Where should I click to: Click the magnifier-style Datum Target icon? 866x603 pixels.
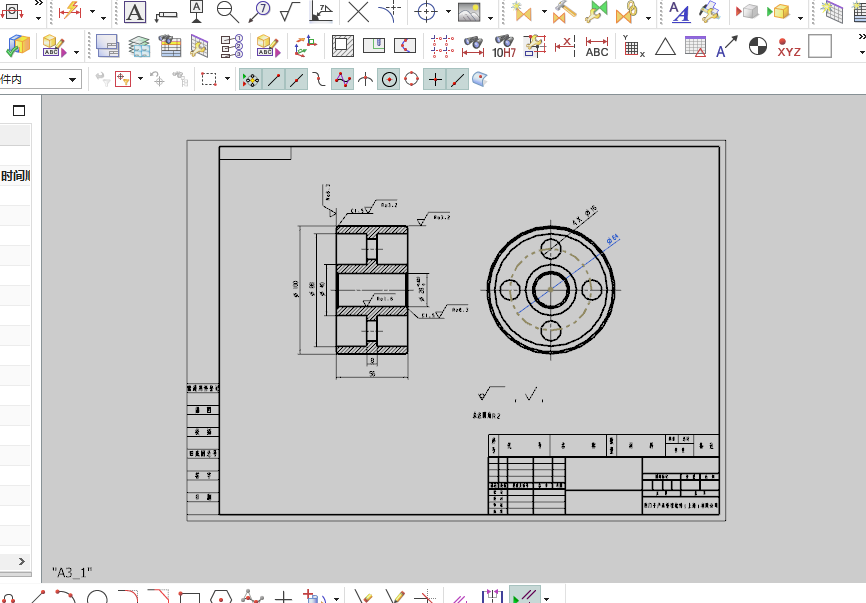click(x=228, y=12)
